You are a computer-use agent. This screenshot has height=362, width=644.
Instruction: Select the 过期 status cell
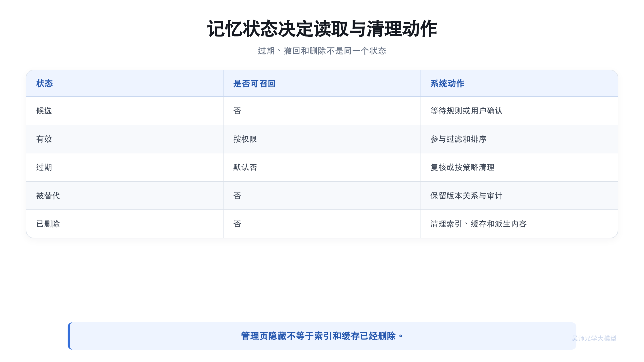[125, 167]
